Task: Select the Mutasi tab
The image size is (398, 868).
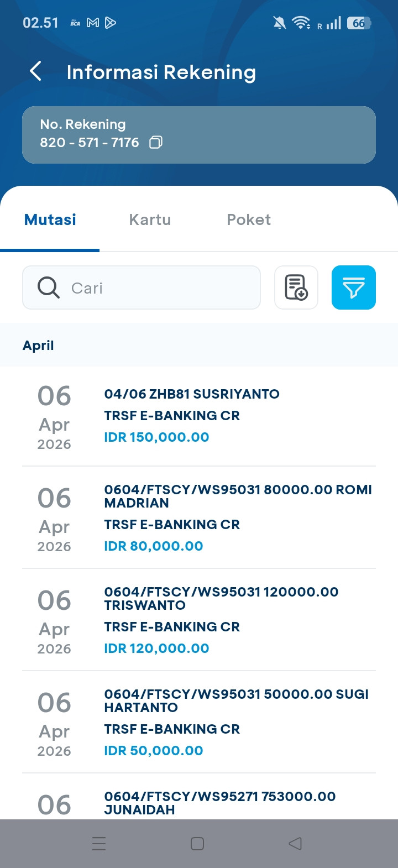Action: tap(50, 219)
